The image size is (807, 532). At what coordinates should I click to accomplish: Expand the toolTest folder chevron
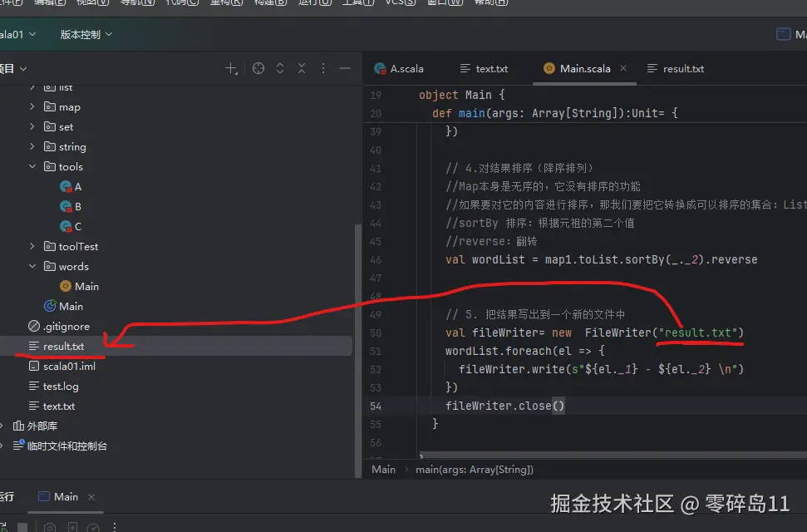pyautogui.click(x=32, y=246)
